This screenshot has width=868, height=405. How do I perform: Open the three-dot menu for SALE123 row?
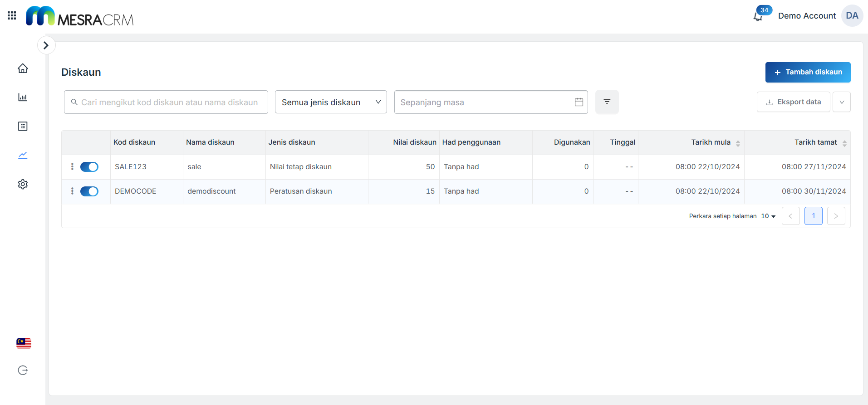pos(72,167)
